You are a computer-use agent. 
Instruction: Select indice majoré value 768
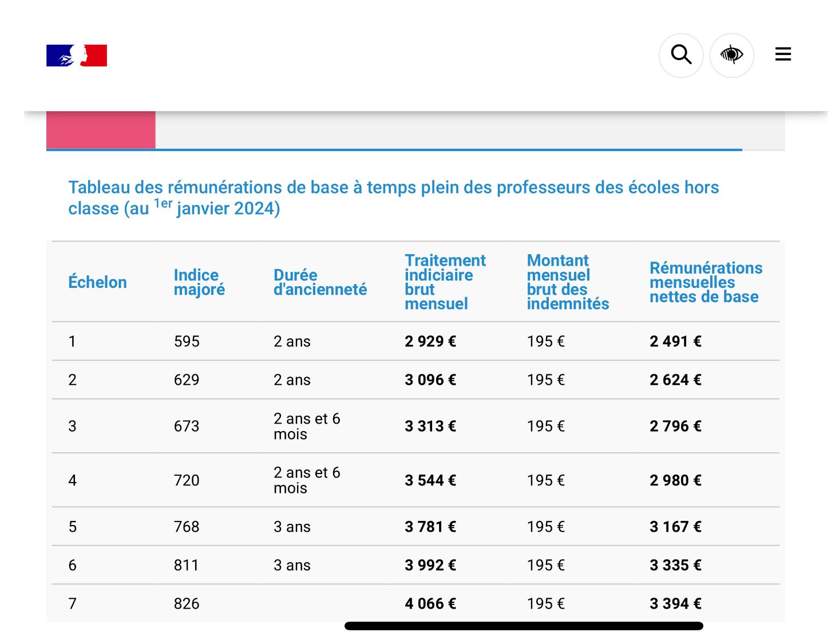coord(187,527)
